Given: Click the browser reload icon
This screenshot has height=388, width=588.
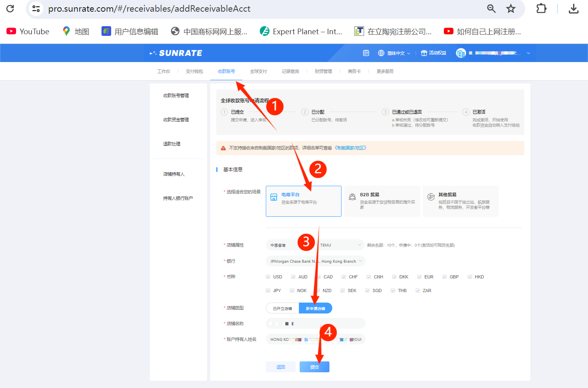Looking at the screenshot, I should pos(10,8).
